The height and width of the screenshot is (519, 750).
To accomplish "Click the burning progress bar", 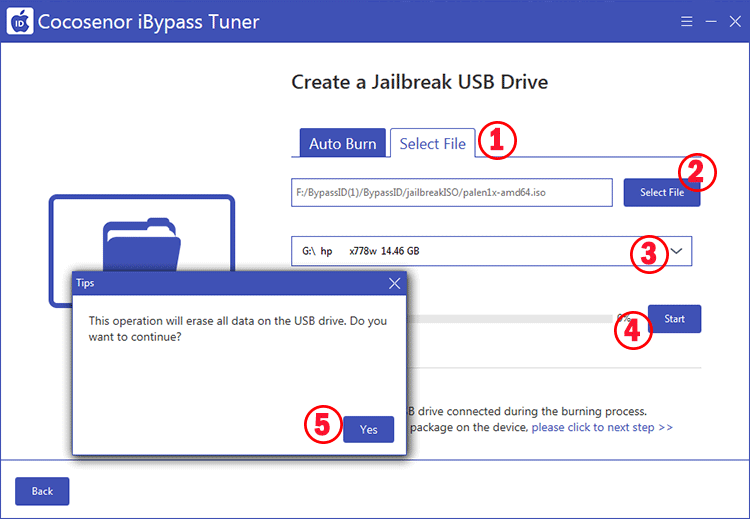I will [509, 319].
